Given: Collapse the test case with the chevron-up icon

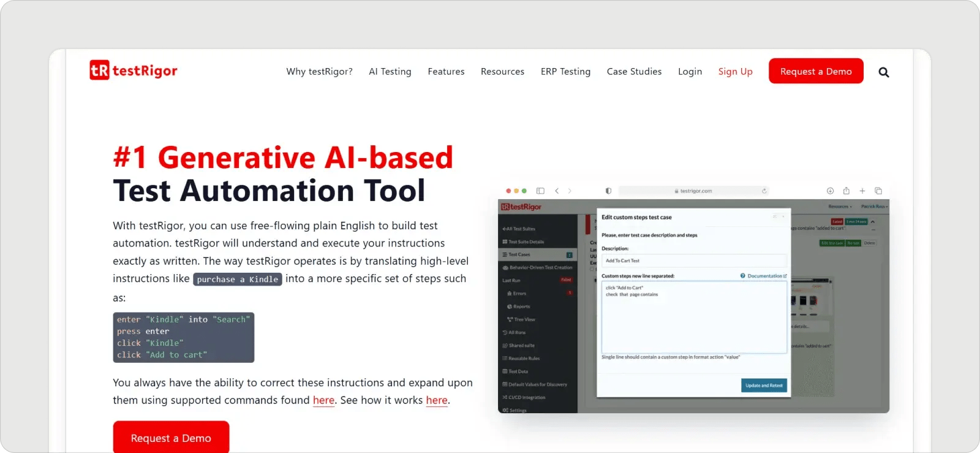Looking at the screenshot, I should tap(873, 222).
